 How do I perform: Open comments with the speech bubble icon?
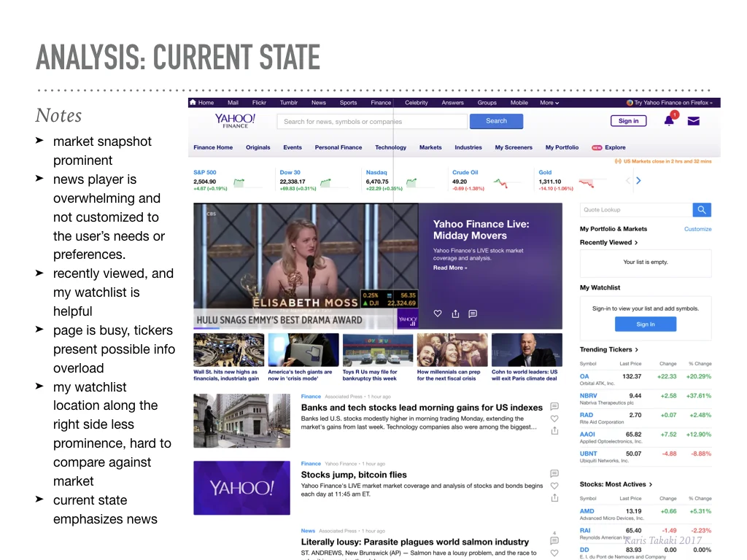point(473,314)
